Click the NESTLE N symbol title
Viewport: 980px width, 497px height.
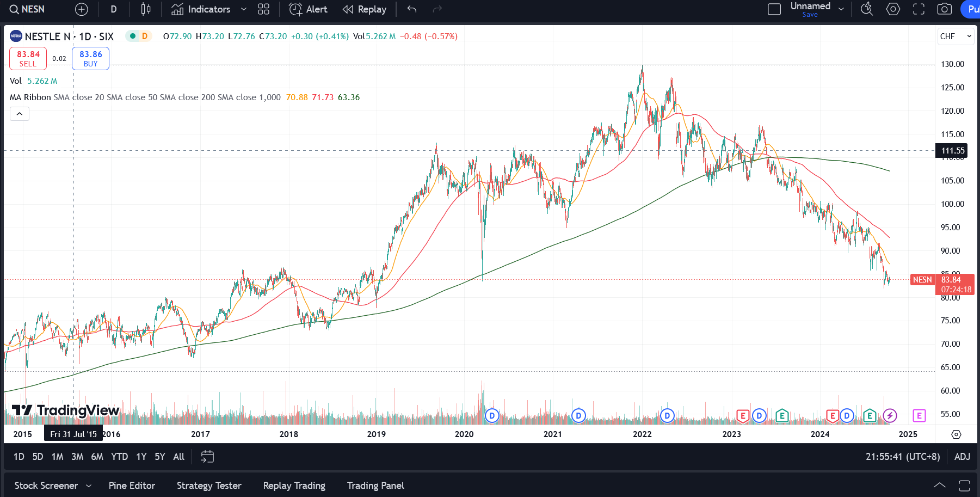tap(48, 36)
